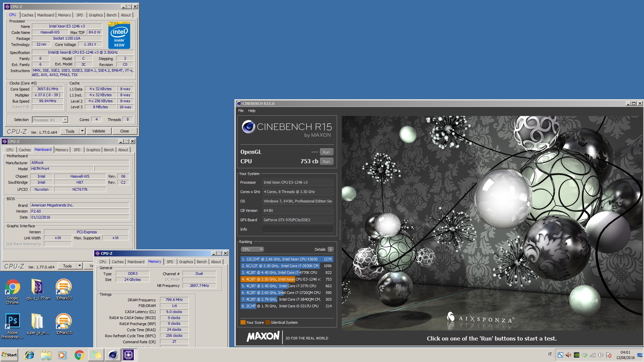Select ranking row Core i7-3930K 1096

(x=286, y=266)
